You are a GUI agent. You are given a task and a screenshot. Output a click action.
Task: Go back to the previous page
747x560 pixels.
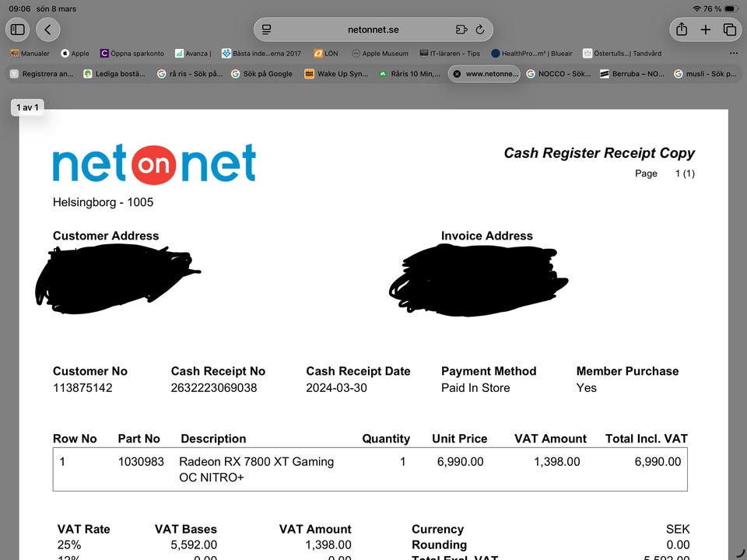(x=48, y=30)
